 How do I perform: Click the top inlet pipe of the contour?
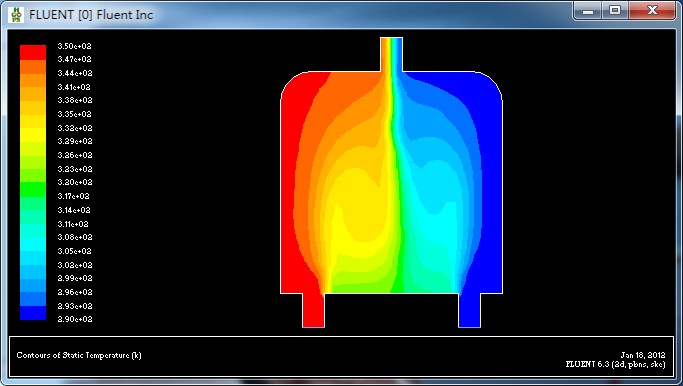[392, 54]
